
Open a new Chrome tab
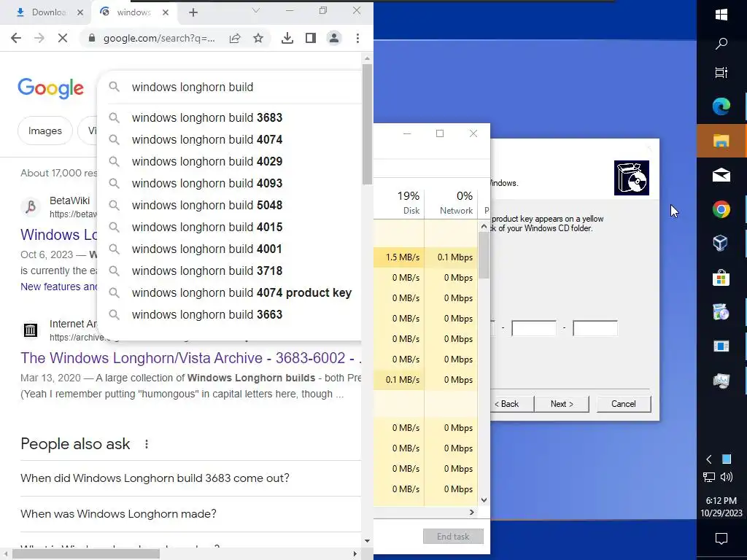[x=193, y=13]
